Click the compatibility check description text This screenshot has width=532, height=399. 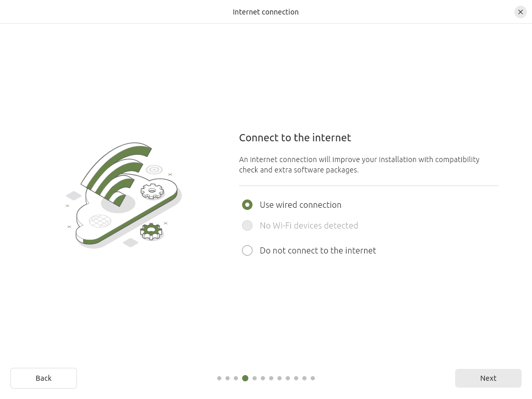click(x=358, y=165)
